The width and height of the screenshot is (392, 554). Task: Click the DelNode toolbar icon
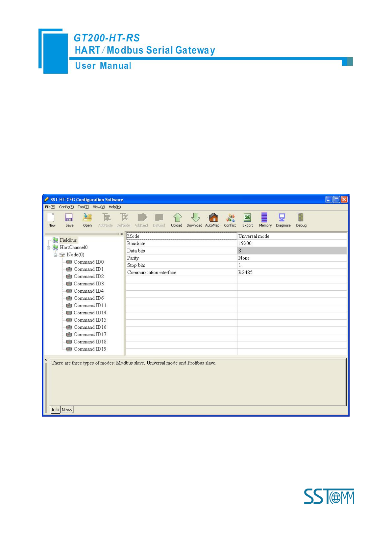[x=124, y=218]
